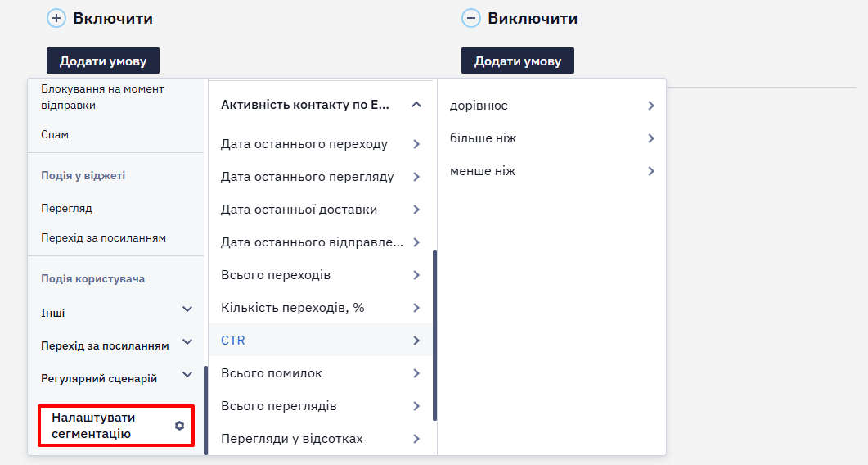Click the arrow beside the CTR item
The width and height of the screenshot is (868, 465).
(x=416, y=341)
